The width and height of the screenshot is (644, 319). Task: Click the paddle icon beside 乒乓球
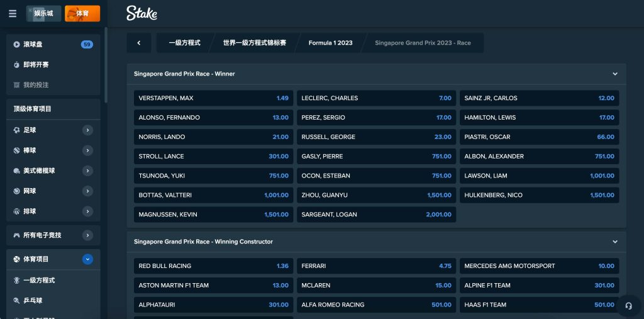pos(16,301)
